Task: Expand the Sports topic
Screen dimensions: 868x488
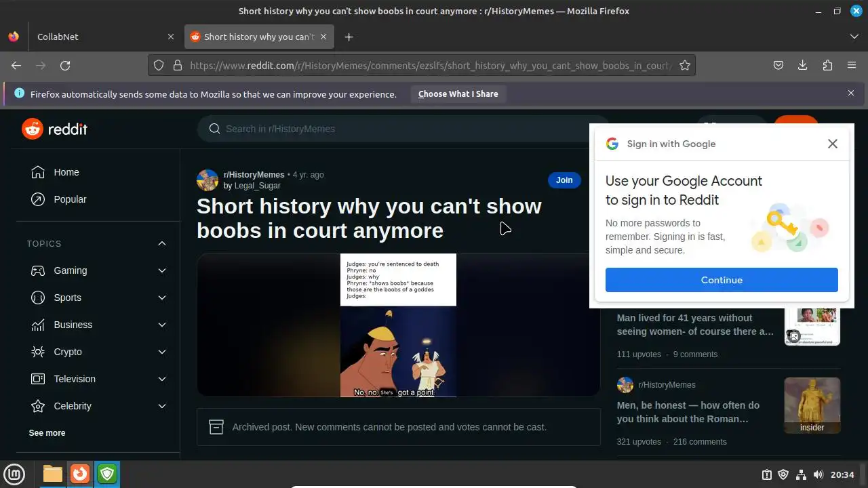Action: pyautogui.click(x=162, y=298)
